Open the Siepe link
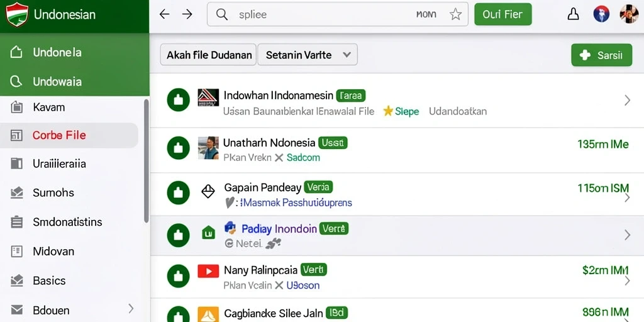The width and height of the screenshot is (644, 322). [407, 111]
